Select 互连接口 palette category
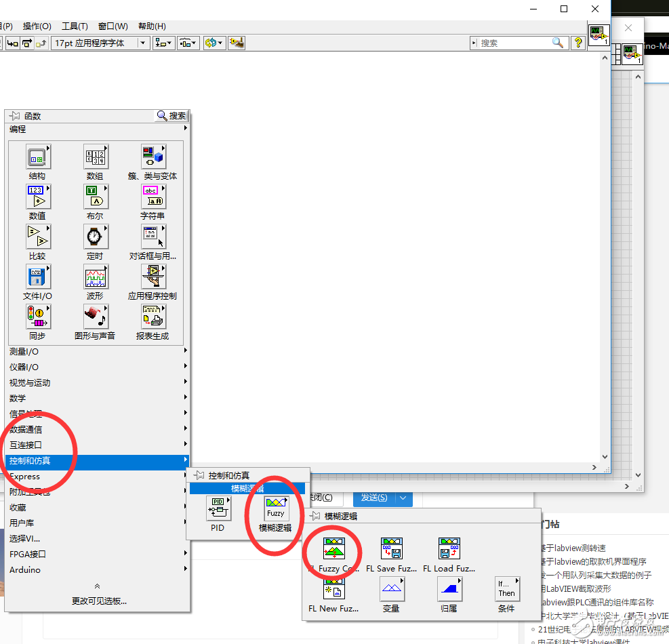This screenshot has width=669, height=644. [98, 445]
